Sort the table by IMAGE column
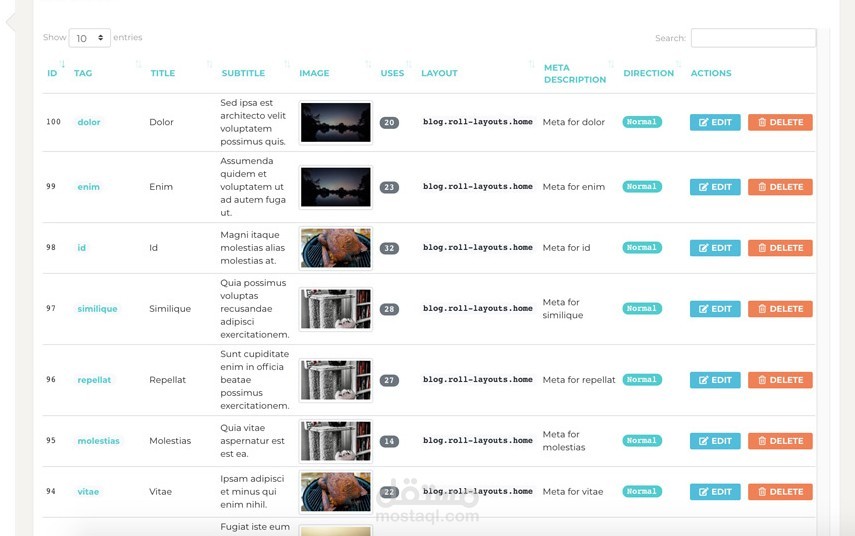Image resolution: width=855 pixels, height=536 pixels. coord(314,73)
